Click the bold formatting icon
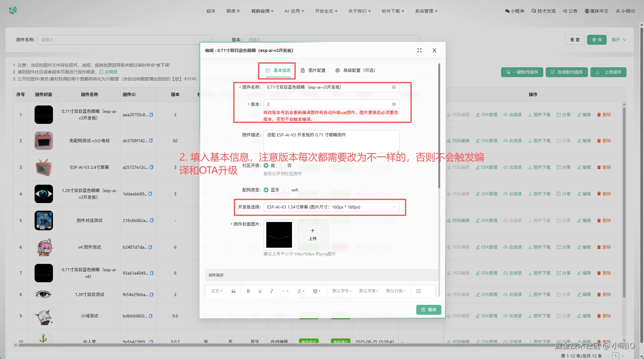The height and width of the screenshot is (359, 644). [248, 291]
